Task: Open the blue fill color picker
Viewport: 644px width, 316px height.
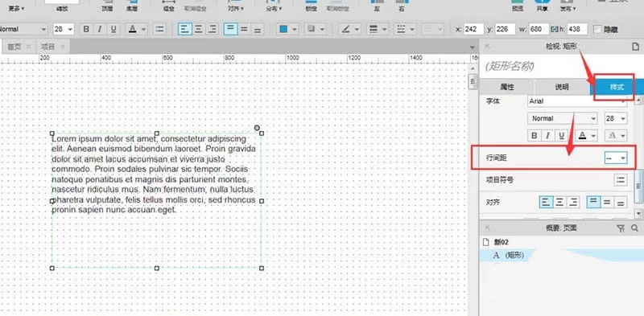Action: pyautogui.click(x=287, y=29)
